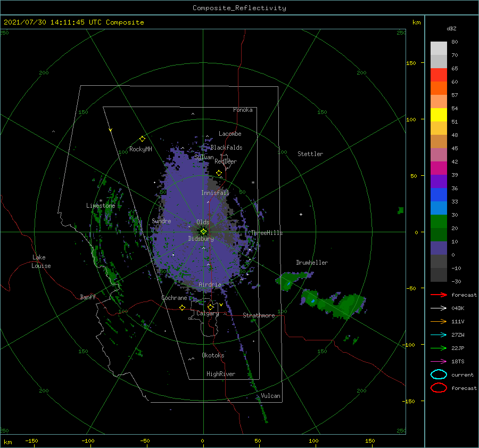Click yellow diamond marker above Calgary label
479x448 pixels.
(x=210, y=307)
